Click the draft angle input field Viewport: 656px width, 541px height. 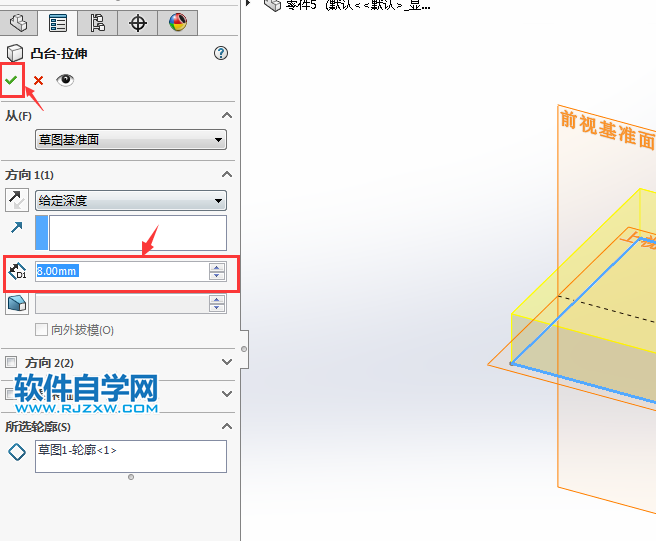pyautogui.click(x=122, y=304)
